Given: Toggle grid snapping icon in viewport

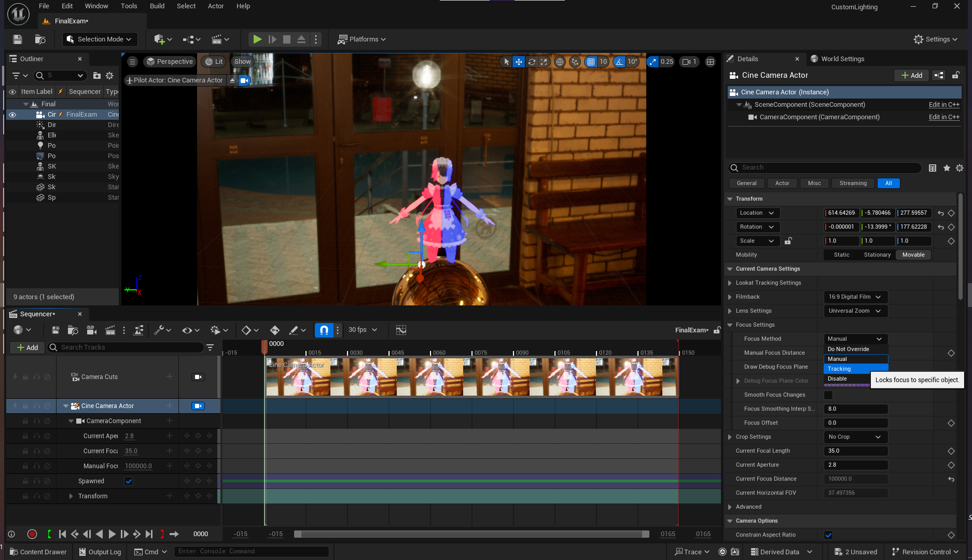Looking at the screenshot, I should 591,62.
